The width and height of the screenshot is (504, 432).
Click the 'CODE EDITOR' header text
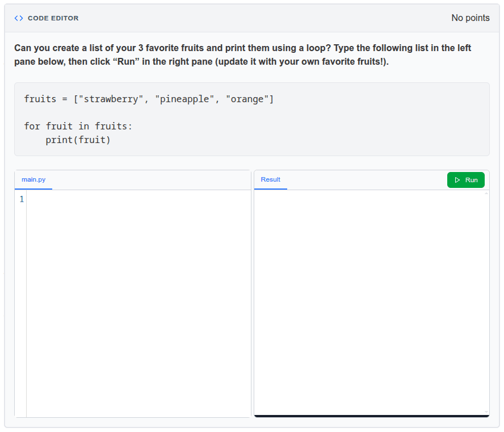(53, 18)
